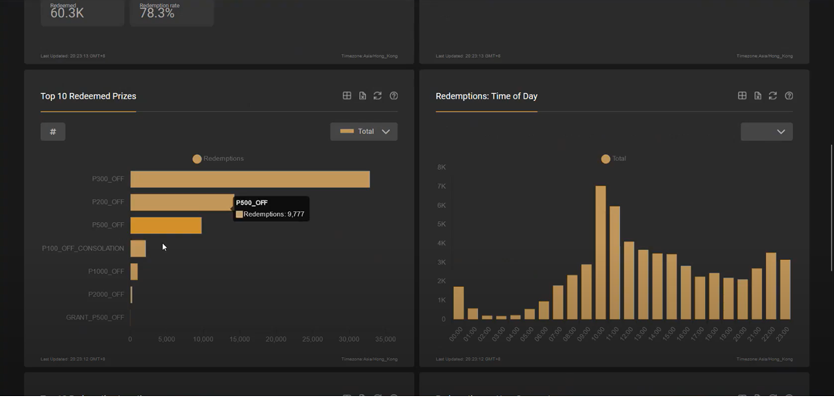The width and height of the screenshot is (834, 398).
Task: Click the 22:00 bar in Time of Day chart
Action: tap(771, 286)
